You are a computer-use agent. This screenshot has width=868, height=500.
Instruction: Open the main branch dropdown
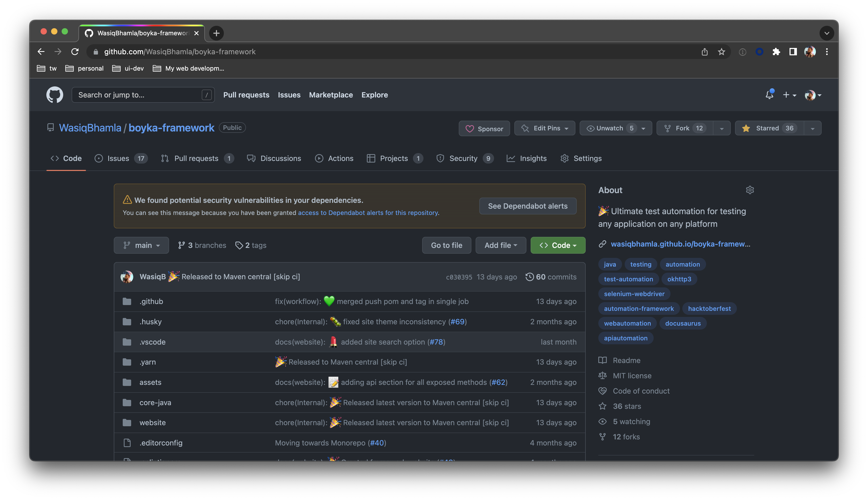pyautogui.click(x=141, y=245)
